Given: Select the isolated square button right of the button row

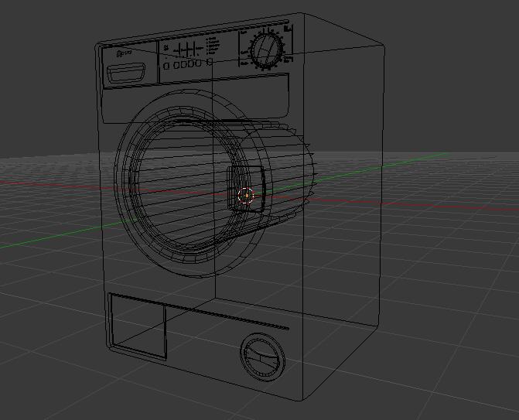Looking at the screenshot, I should click(x=210, y=62).
